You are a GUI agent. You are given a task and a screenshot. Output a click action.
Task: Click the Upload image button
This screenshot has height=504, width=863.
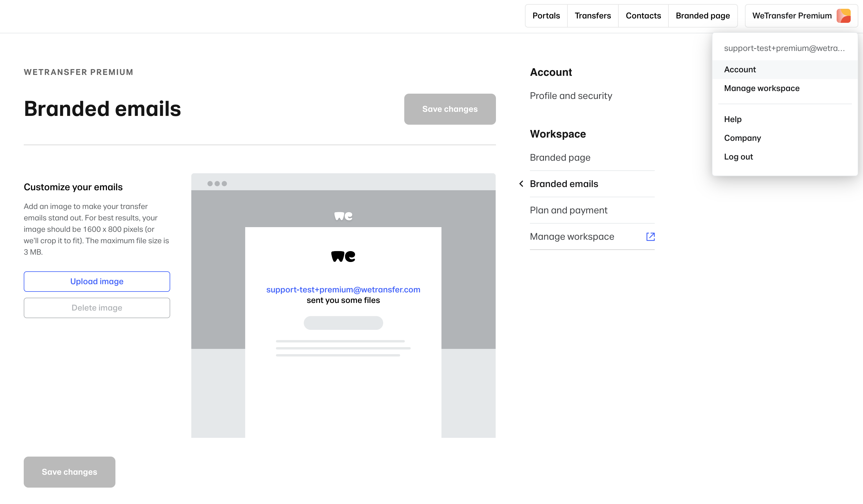click(97, 282)
